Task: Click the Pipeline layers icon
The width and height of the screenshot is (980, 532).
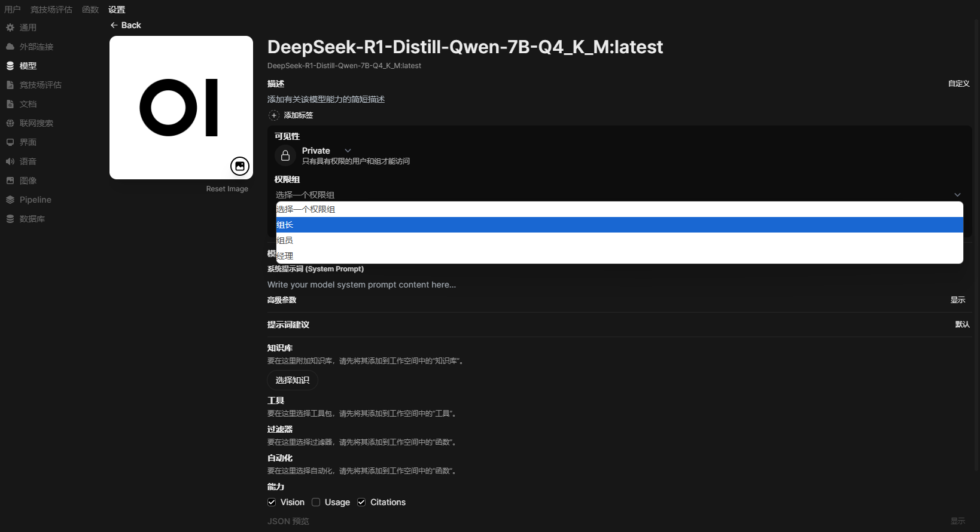Action: (10, 200)
